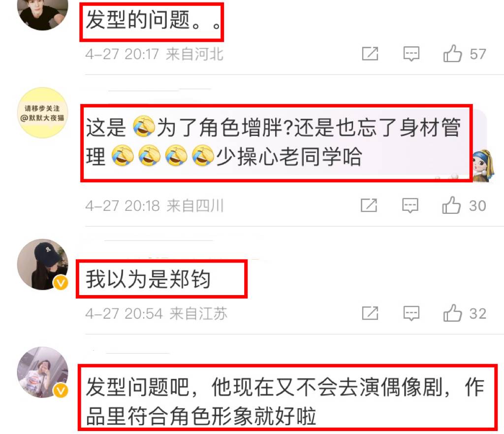Image resolution: width=504 pixels, height=434 pixels.
Task: Reply to the comment posted at 20:17
Action: [x=411, y=53]
